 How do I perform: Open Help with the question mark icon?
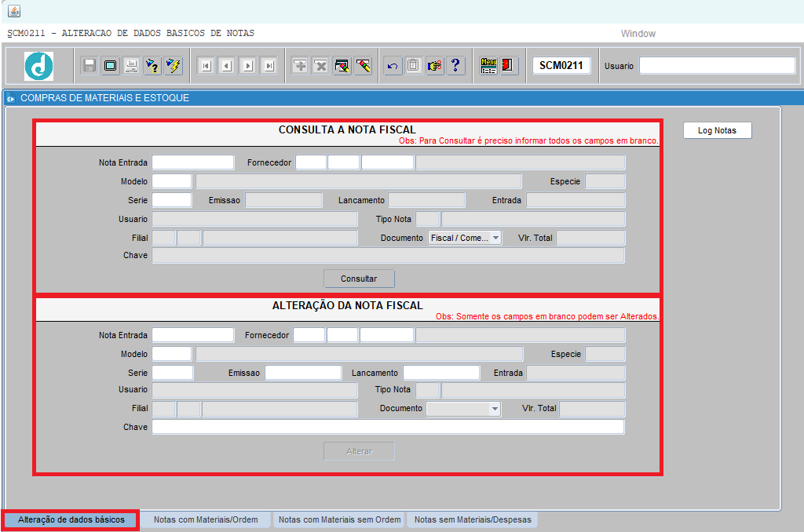(455, 66)
